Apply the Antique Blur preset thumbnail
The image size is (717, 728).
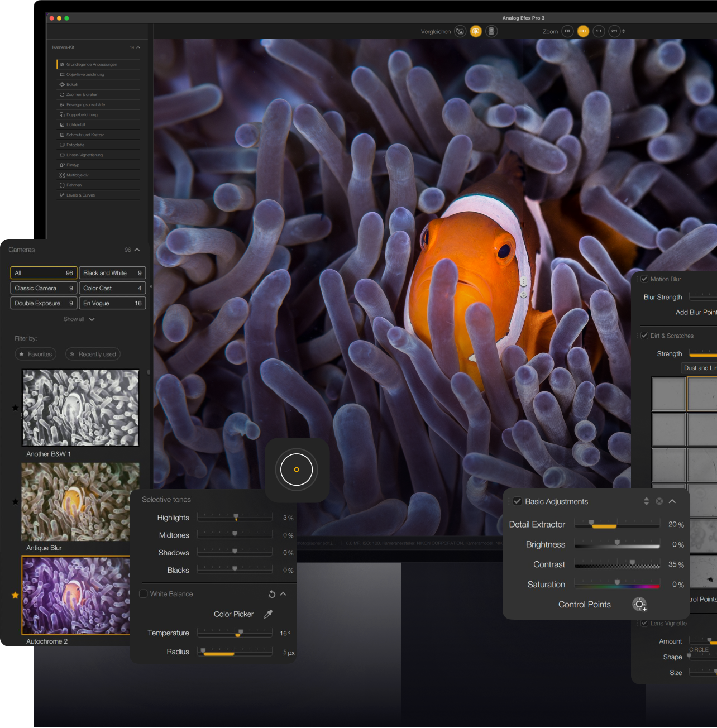(75, 501)
